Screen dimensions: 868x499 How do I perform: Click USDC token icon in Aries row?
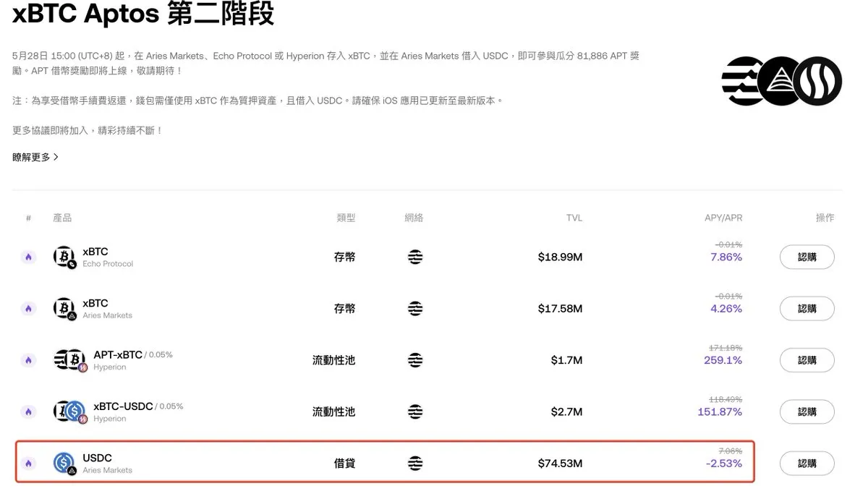(x=64, y=463)
